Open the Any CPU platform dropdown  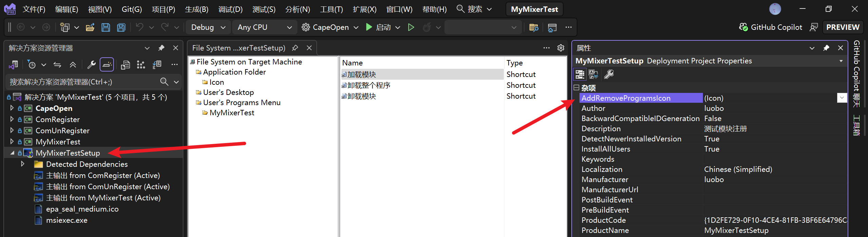[264, 27]
